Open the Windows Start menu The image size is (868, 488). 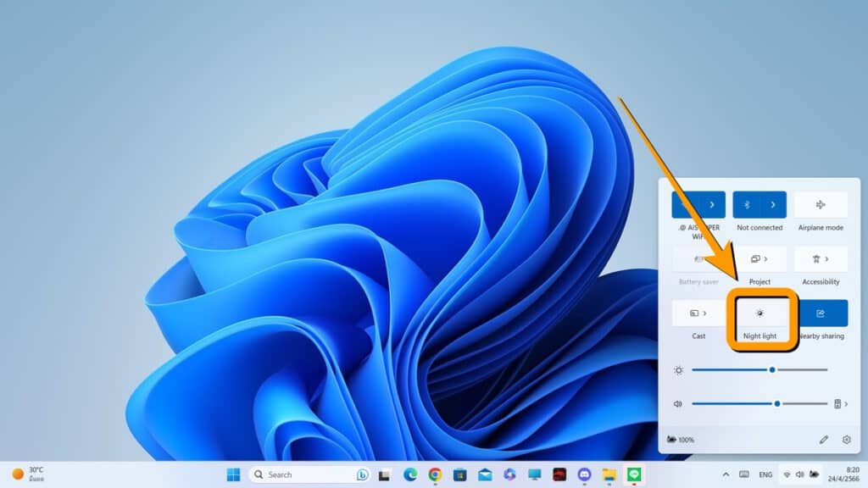tap(234, 474)
